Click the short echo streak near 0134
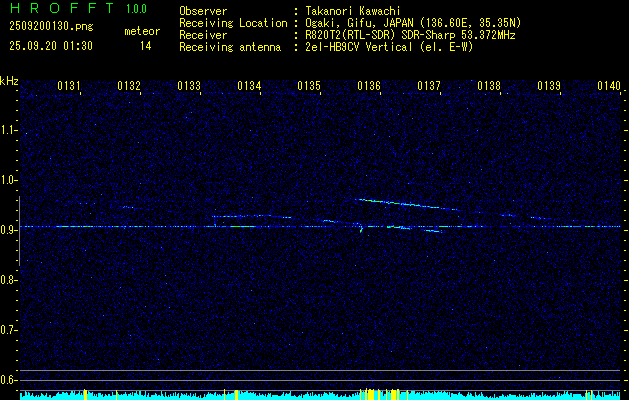Viewport: 629px width, 400px height. pyautogui.click(x=250, y=216)
